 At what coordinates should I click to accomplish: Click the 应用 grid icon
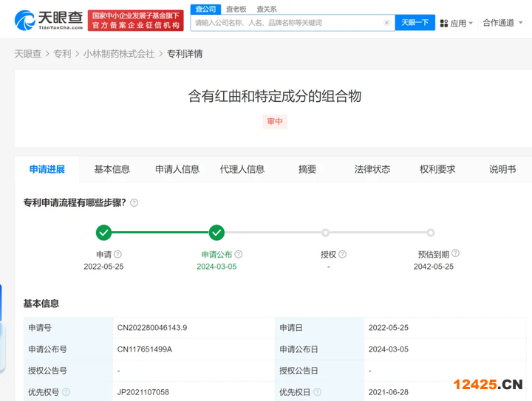point(444,24)
